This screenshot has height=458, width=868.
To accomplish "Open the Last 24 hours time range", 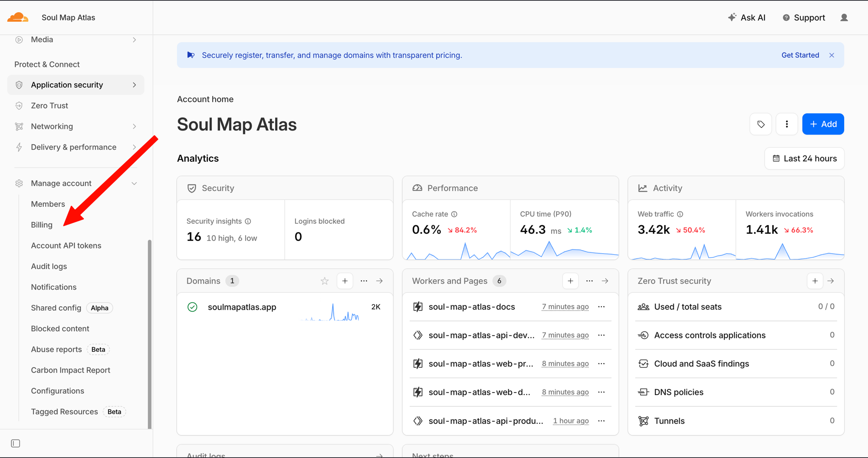I will 804,158.
